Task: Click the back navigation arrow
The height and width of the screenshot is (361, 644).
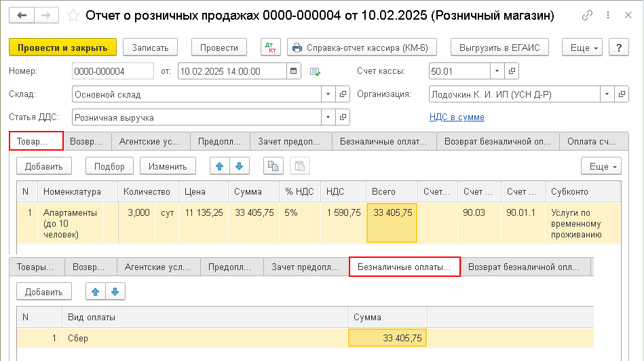Action: pos(22,15)
